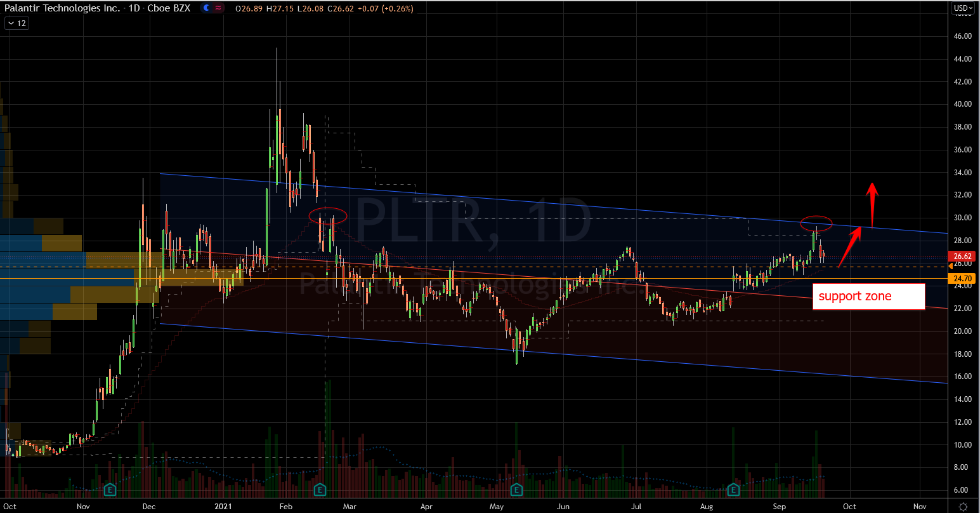Click the Sep label on time axis
Image resolution: width=980 pixels, height=513 pixels.
coord(780,507)
